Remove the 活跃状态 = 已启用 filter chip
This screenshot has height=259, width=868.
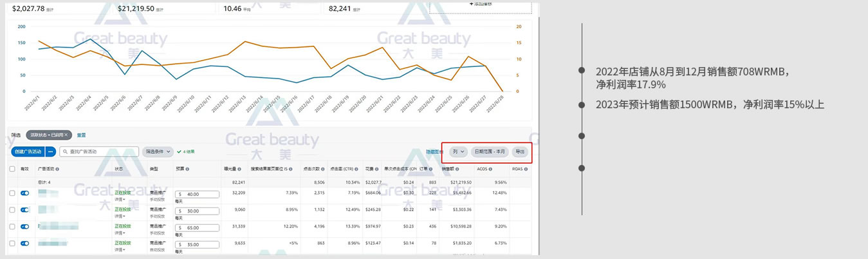(66, 135)
